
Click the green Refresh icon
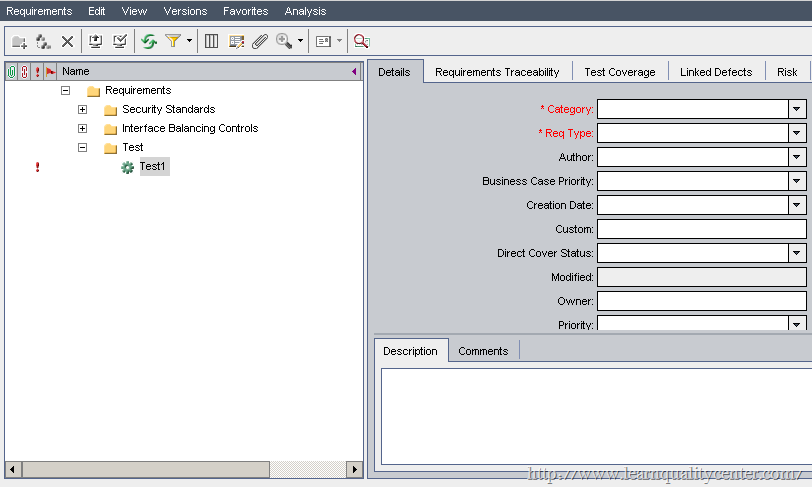pyautogui.click(x=149, y=41)
